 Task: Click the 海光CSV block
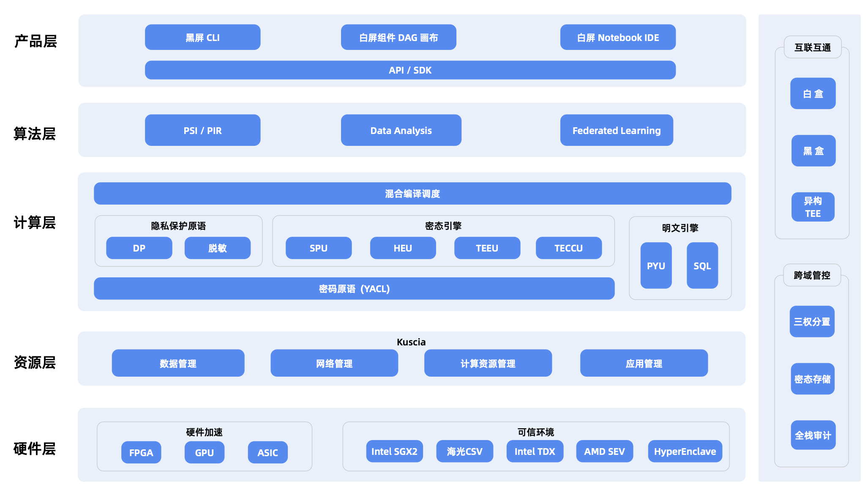pyautogui.click(x=464, y=451)
